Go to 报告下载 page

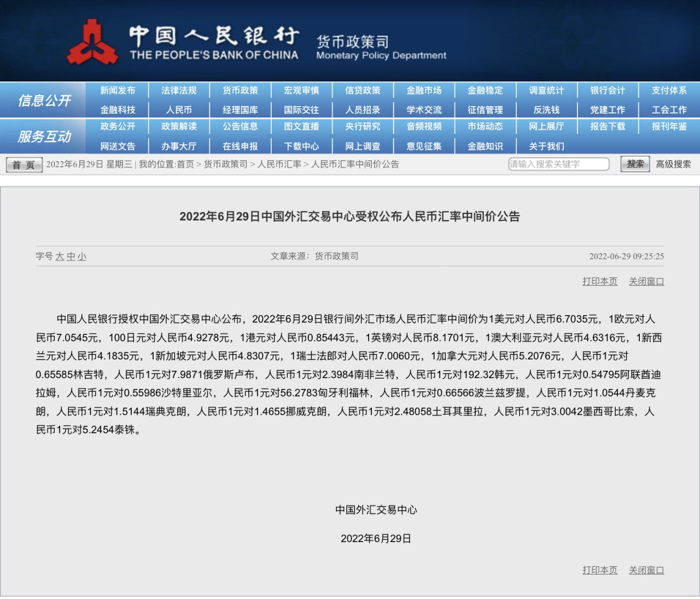click(608, 126)
